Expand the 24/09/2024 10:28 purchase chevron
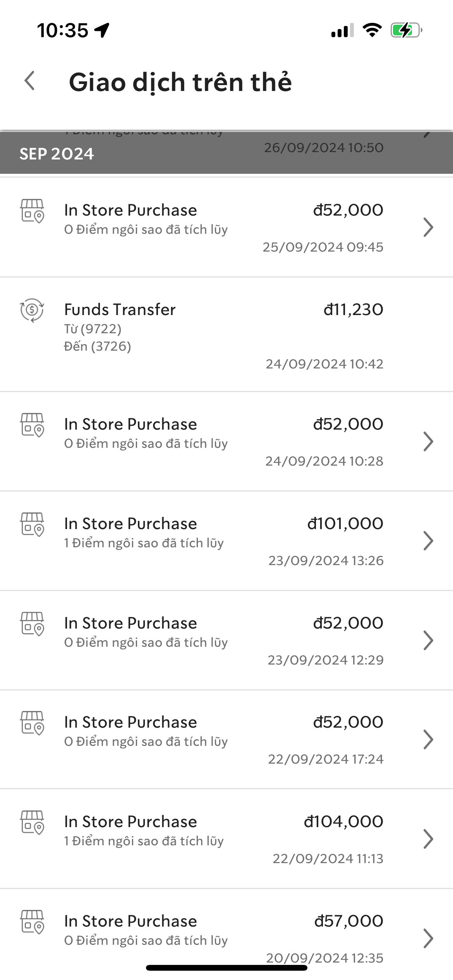This screenshot has width=453, height=980. 428,442
